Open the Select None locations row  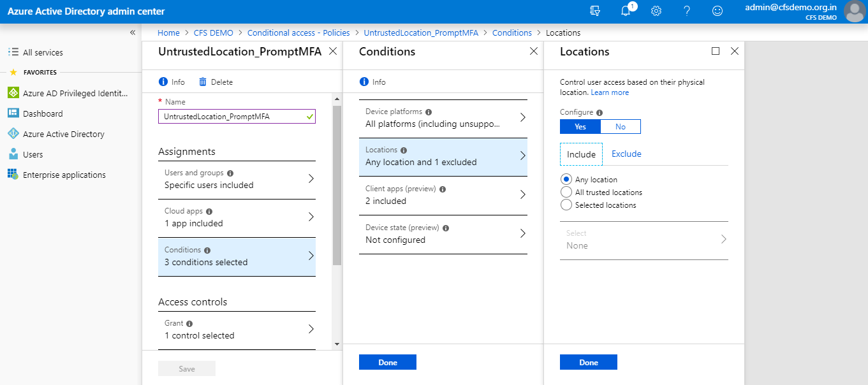coord(644,240)
